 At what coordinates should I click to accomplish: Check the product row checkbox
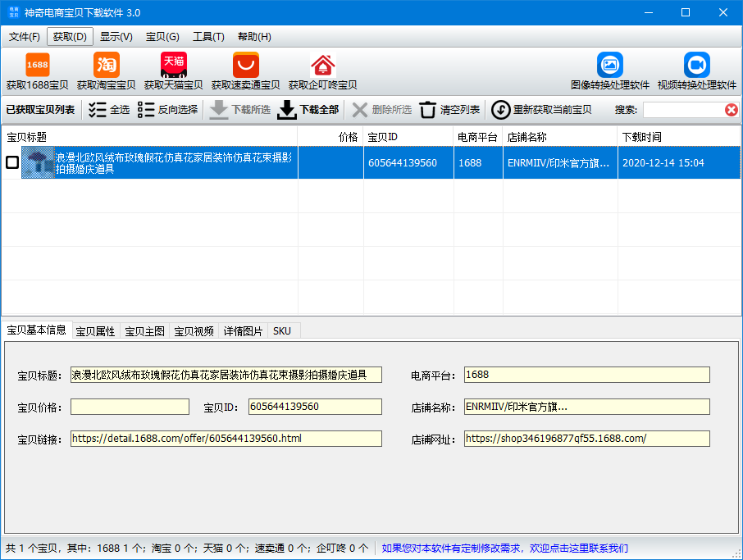tap(12, 163)
